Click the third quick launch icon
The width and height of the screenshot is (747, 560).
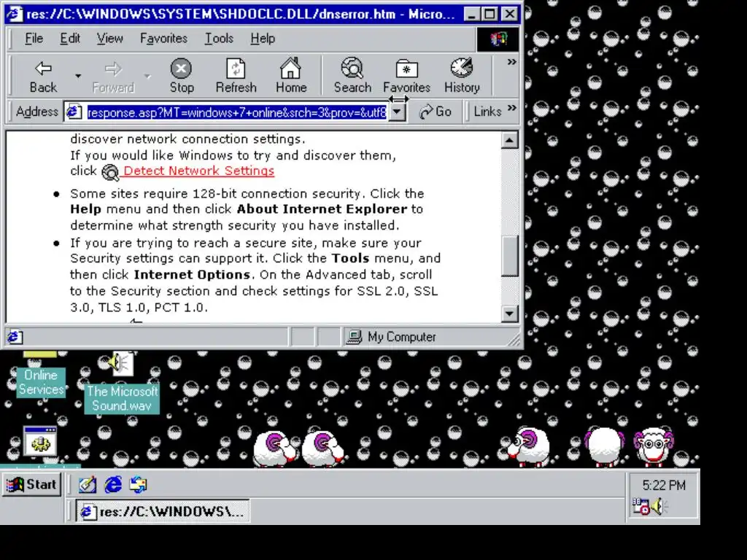pyautogui.click(x=138, y=485)
